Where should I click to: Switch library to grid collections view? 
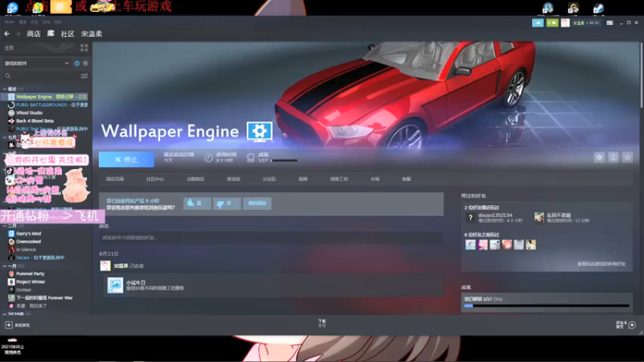85,48
